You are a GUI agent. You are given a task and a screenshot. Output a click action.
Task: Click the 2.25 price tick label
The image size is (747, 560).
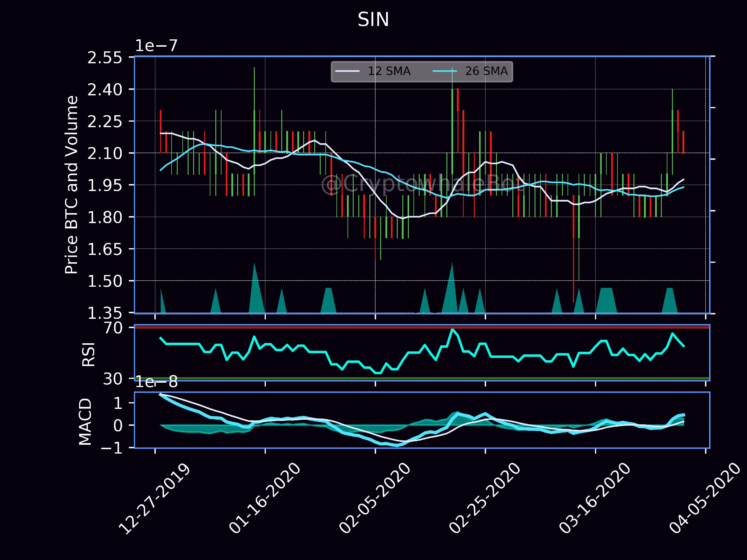click(105, 122)
